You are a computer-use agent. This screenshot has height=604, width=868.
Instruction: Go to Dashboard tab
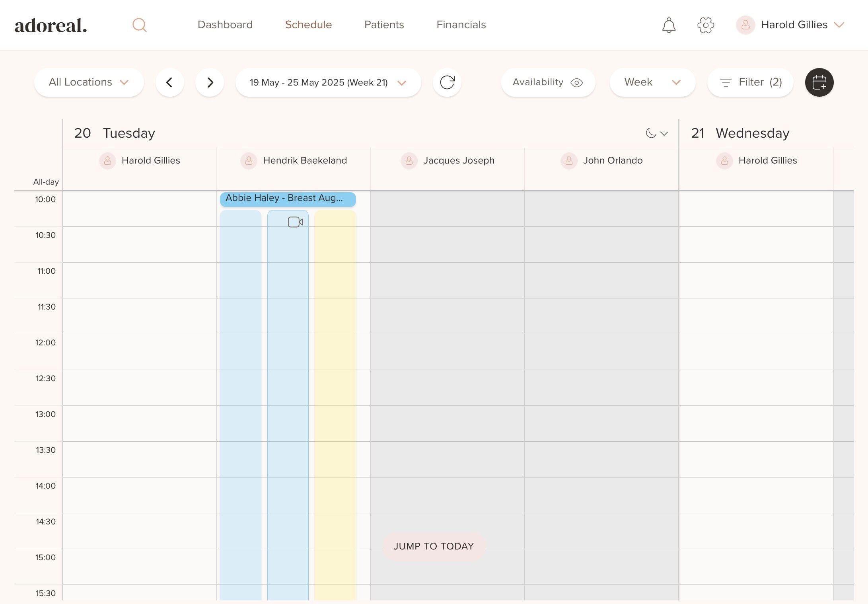[x=225, y=25]
